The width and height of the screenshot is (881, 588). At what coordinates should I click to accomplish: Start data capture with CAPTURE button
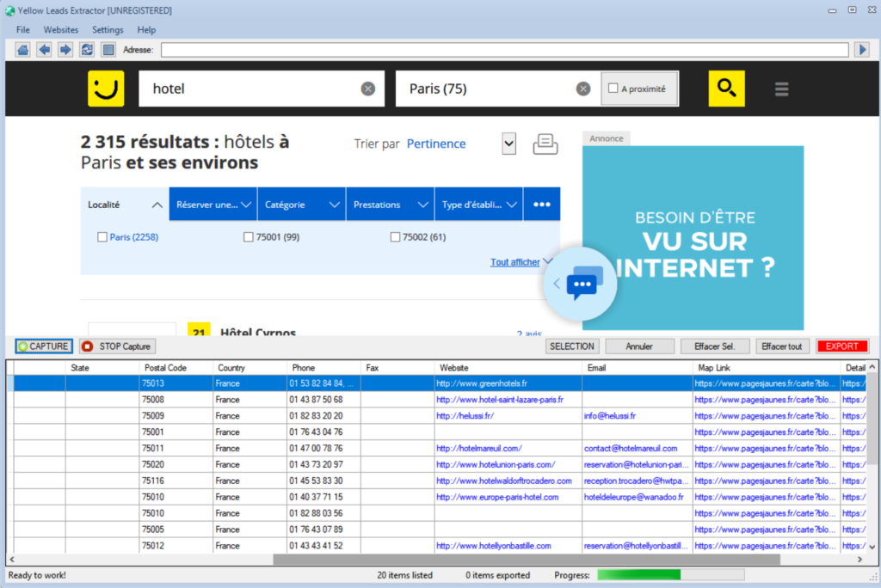44,346
